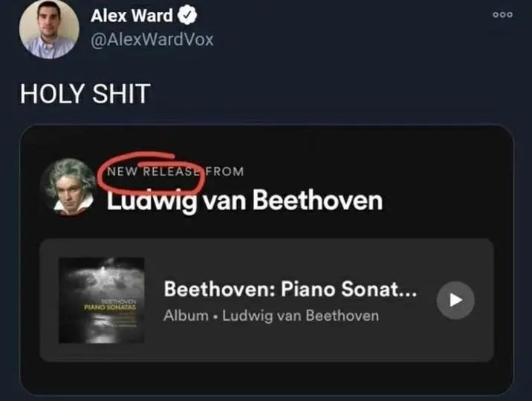Click the Alex Ward display name
The width and height of the screenshot is (532, 401).
tap(132, 16)
